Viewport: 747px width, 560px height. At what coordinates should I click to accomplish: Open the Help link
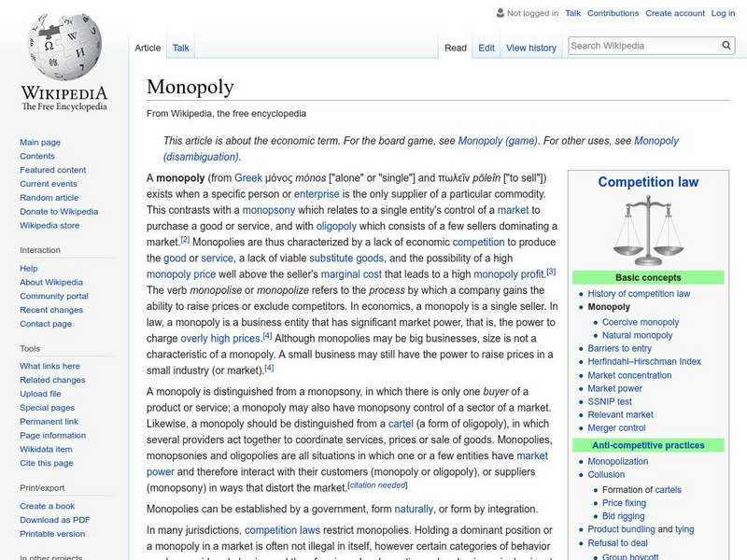(29, 269)
